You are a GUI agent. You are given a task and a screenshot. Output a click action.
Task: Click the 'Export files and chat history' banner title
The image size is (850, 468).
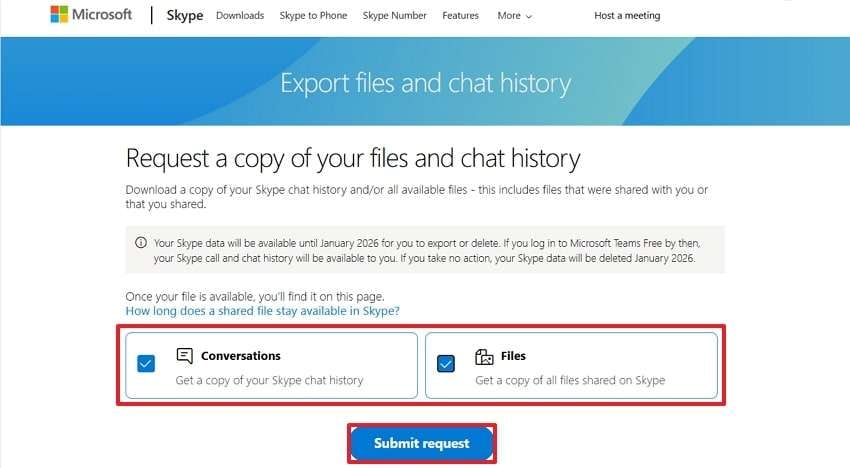(426, 83)
